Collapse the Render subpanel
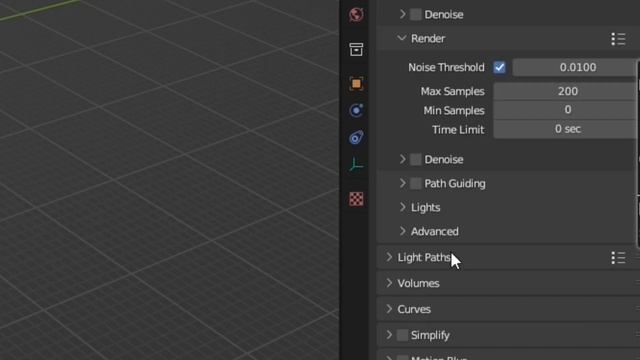Image resolution: width=640 pixels, height=360 pixels. (x=402, y=38)
